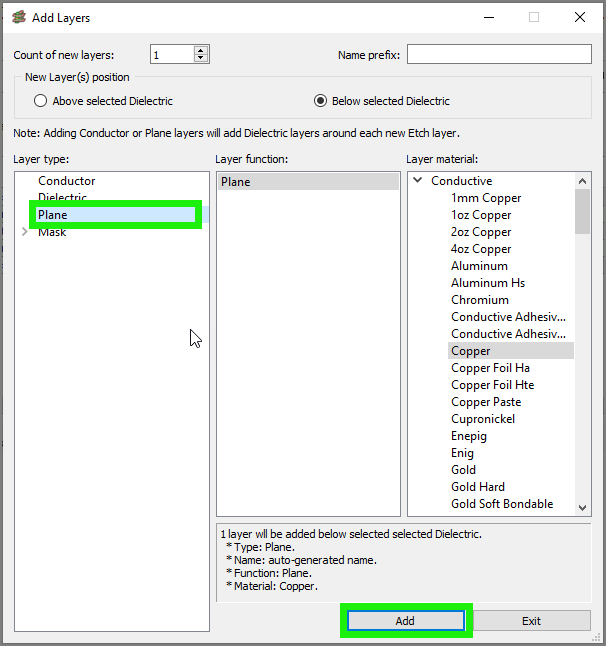Select Dielectric in Layer type list

(63, 197)
